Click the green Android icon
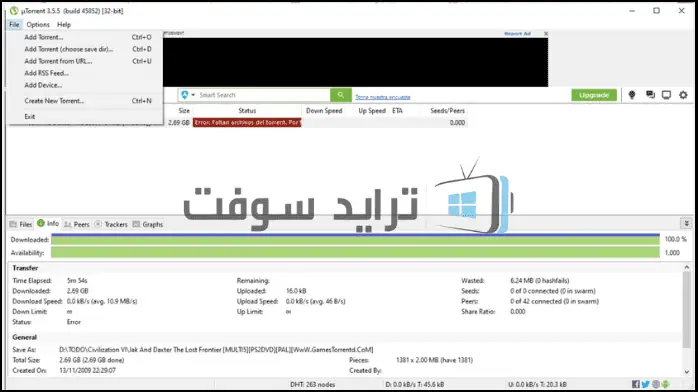 [x=666, y=384]
